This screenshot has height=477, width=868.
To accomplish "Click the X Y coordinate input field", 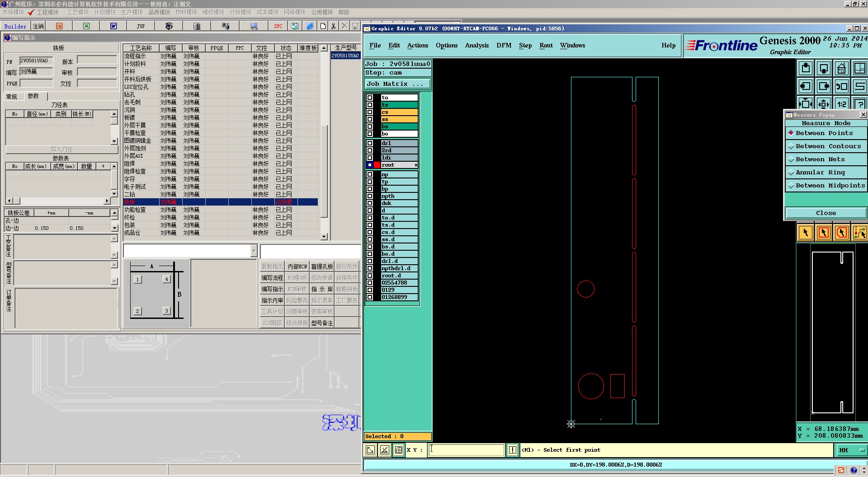I will [x=466, y=450].
